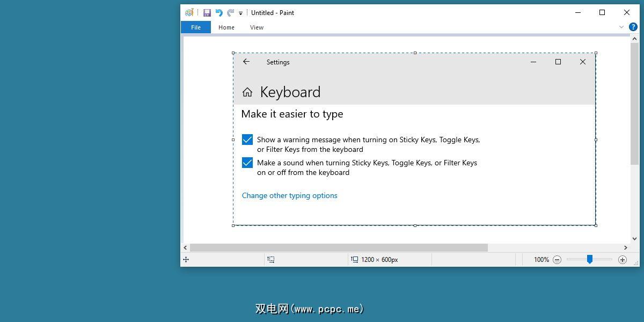
Task: Click the horizontal scrollbar thumb
Action: [x=339, y=248]
